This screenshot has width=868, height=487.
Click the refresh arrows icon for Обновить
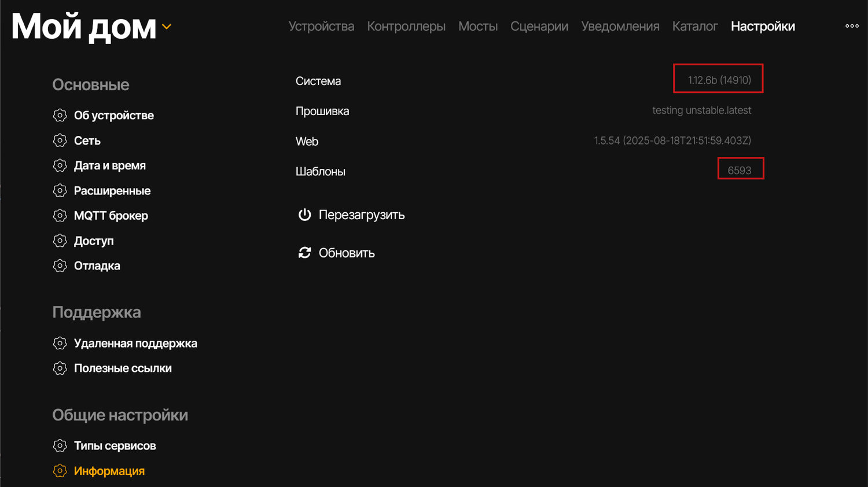coord(304,253)
